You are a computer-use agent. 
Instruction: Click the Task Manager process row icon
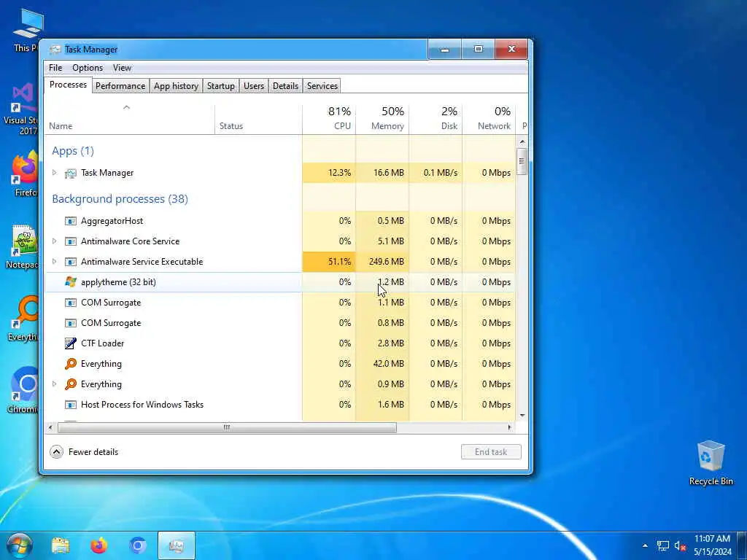point(71,174)
